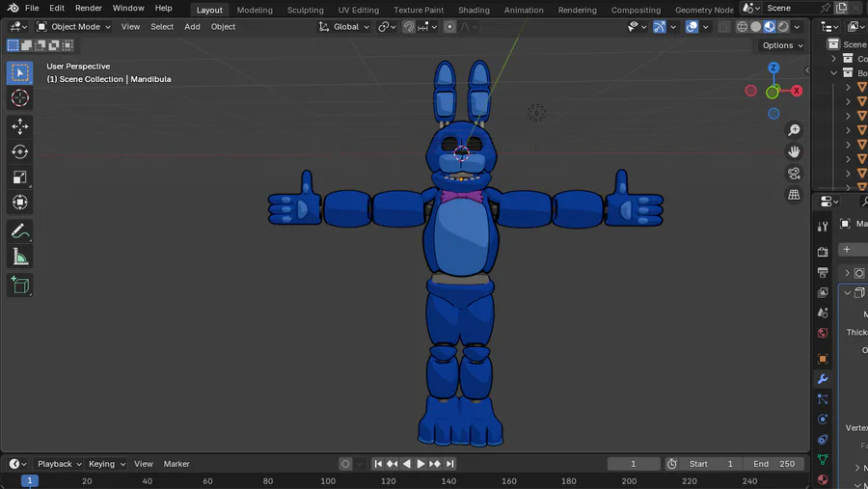Switch to rendered shading
The height and width of the screenshot is (489, 868).
pos(783,27)
